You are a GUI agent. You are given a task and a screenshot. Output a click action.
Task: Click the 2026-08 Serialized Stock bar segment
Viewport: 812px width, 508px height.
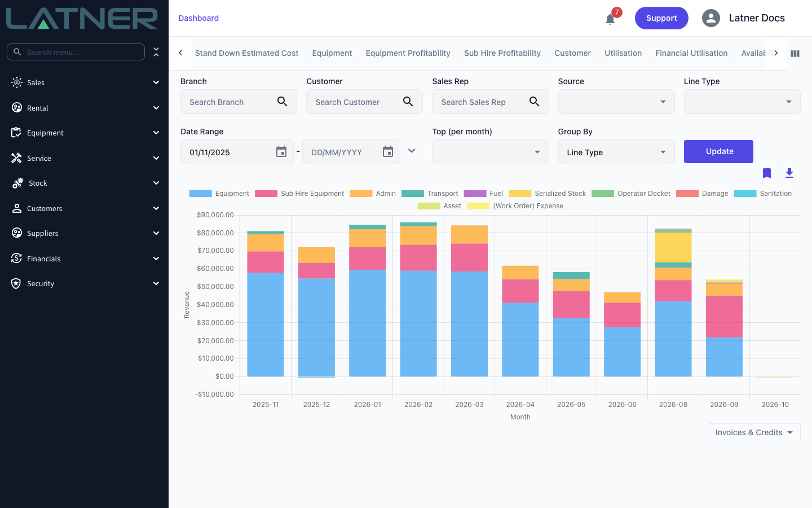(673, 248)
